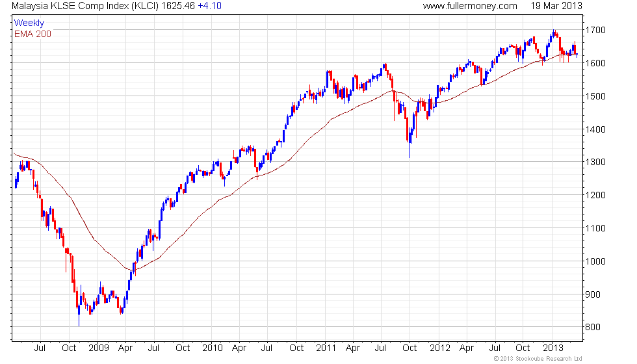The width and height of the screenshot is (637, 364).
Task: Click the chart title 'Malaysia KLSE Comp Index (KLCI)'
Action: coord(85,6)
